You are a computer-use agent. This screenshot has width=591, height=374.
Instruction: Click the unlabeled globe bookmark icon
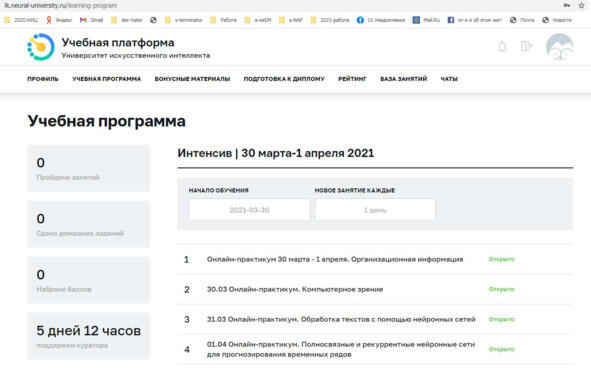pyautogui.click(x=153, y=20)
